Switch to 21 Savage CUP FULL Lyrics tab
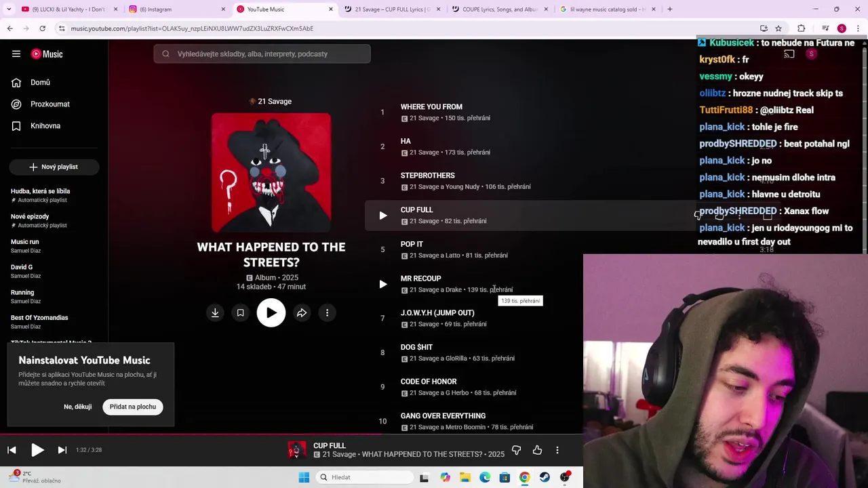This screenshot has height=488, width=868. (392, 9)
